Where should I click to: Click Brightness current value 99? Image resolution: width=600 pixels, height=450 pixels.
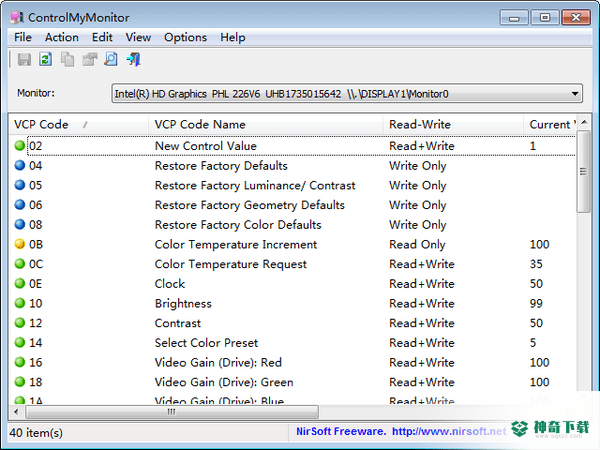[x=536, y=303]
